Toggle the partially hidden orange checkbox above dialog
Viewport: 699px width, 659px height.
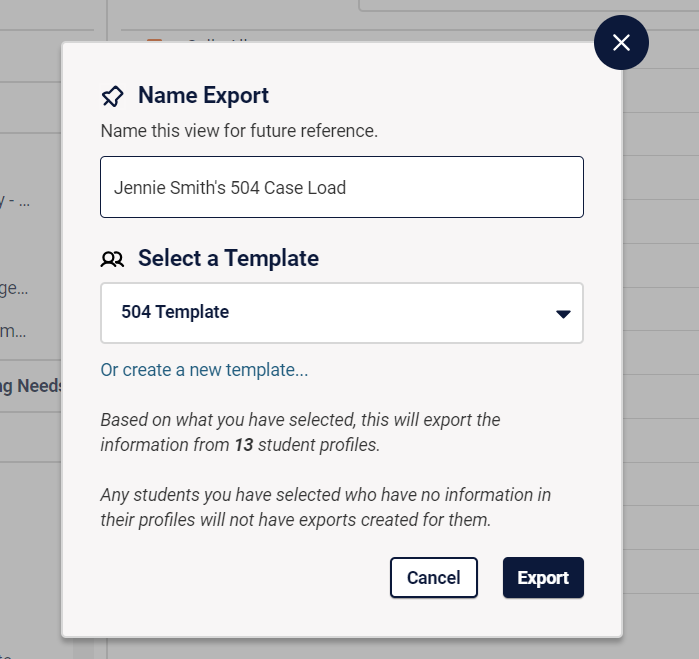pyautogui.click(x=154, y=41)
